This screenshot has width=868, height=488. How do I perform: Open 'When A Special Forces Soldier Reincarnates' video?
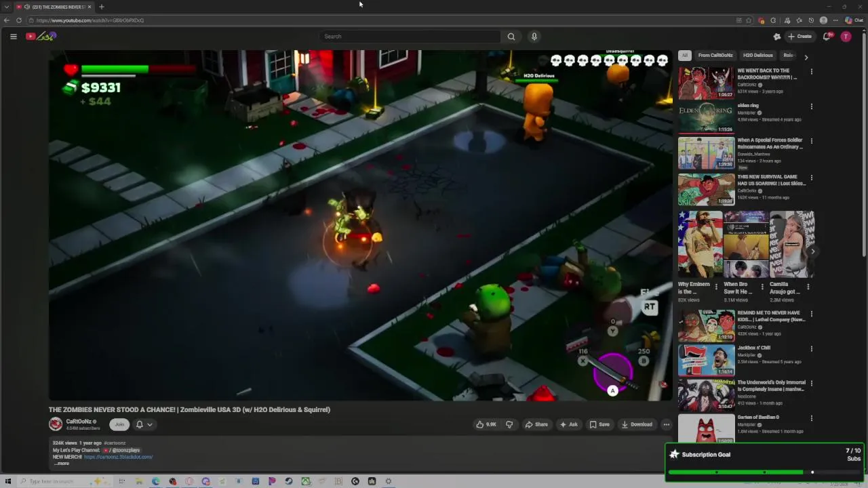coord(706,153)
